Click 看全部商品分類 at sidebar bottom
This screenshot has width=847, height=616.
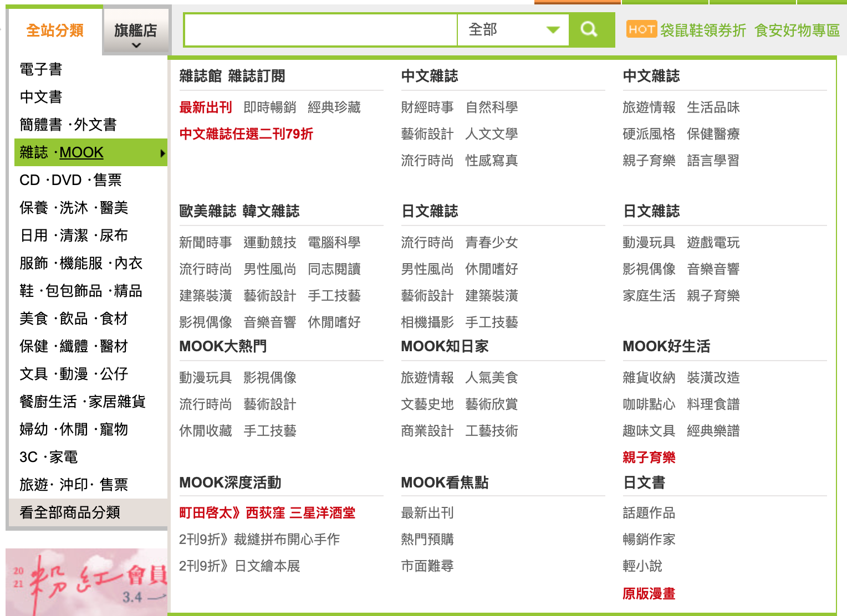click(70, 512)
